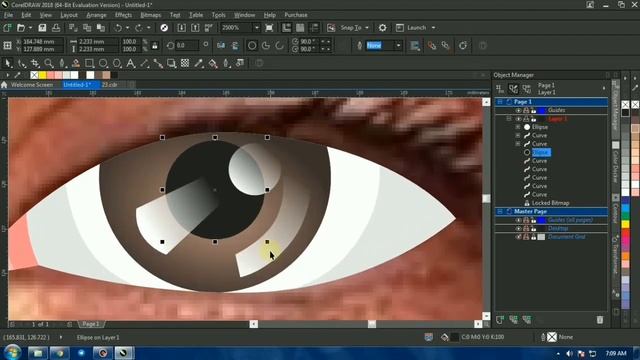Image resolution: width=640 pixels, height=360 pixels.
Task: Click the Print icon
Action: pyautogui.click(x=56, y=28)
